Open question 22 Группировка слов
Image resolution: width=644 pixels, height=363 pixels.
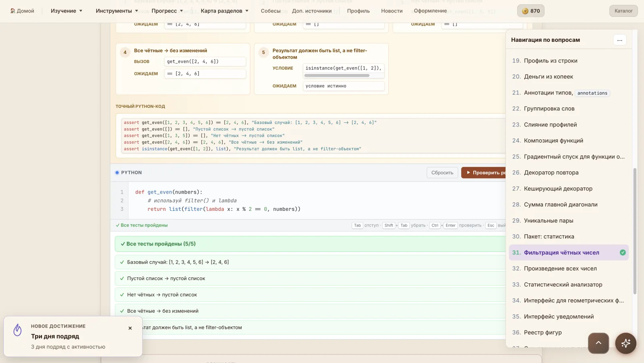[x=568, y=109]
